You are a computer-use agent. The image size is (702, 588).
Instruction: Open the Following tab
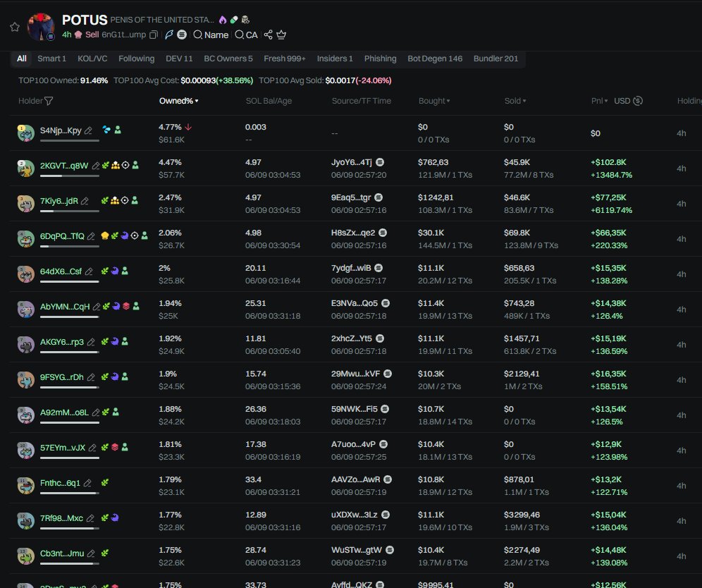coord(137,59)
